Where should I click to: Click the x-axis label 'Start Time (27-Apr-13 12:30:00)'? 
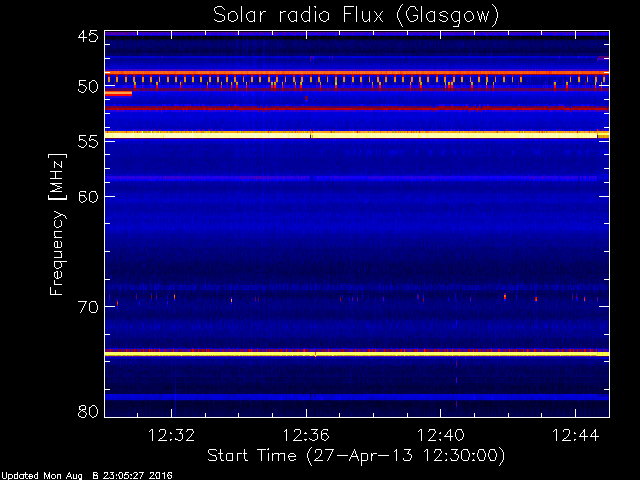356,455
